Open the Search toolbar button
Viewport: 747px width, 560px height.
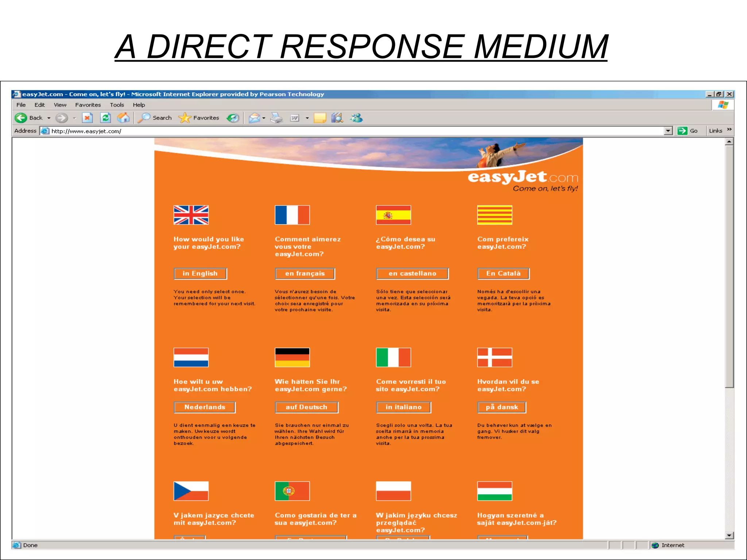(x=154, y=118)
